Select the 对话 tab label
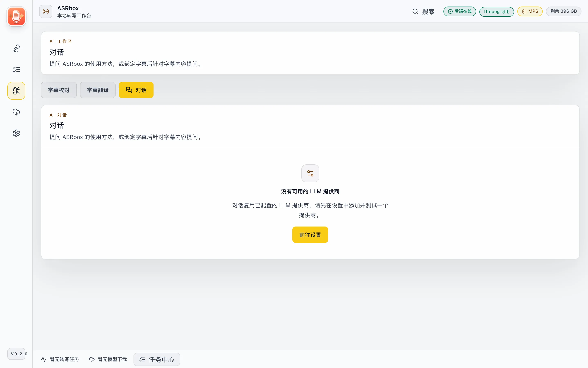This screenshot has height=368, width=588. tap(141, 90)
